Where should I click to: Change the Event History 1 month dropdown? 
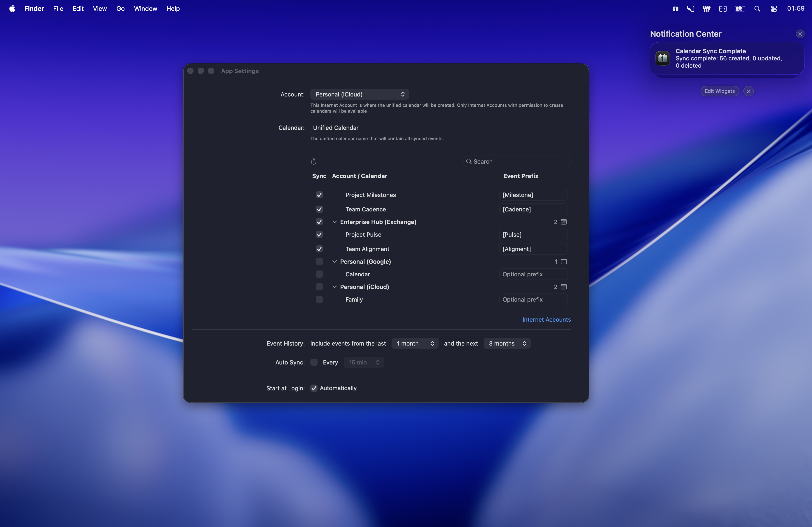coord(415,343)
